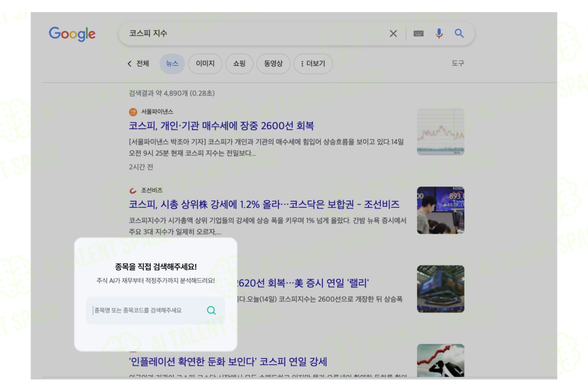Click snippet starting [서울파이낸스 박조아 기자]

[267, 147]
